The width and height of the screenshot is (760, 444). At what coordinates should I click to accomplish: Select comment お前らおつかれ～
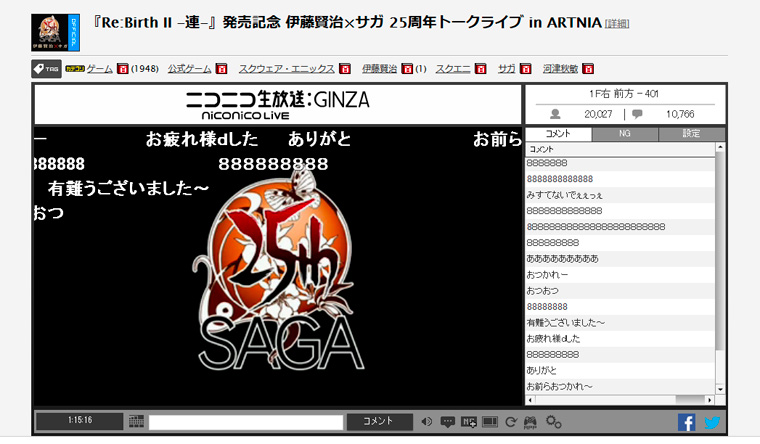620,387
